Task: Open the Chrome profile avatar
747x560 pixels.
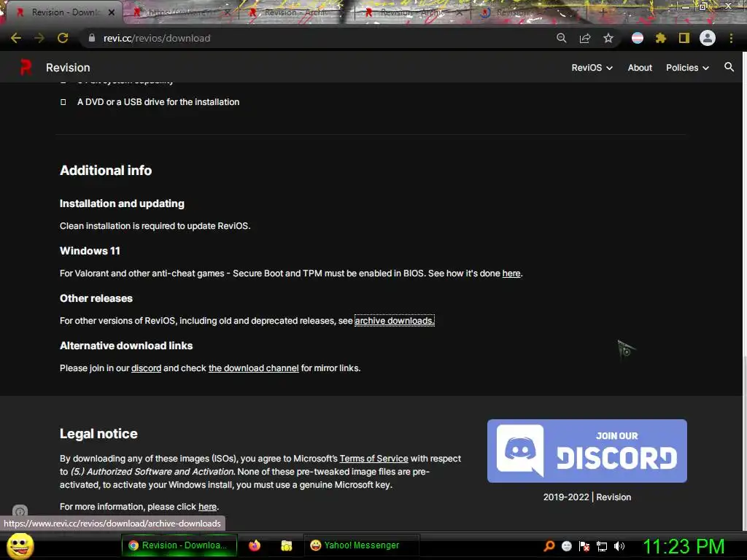Action: (x=708, y=38)
